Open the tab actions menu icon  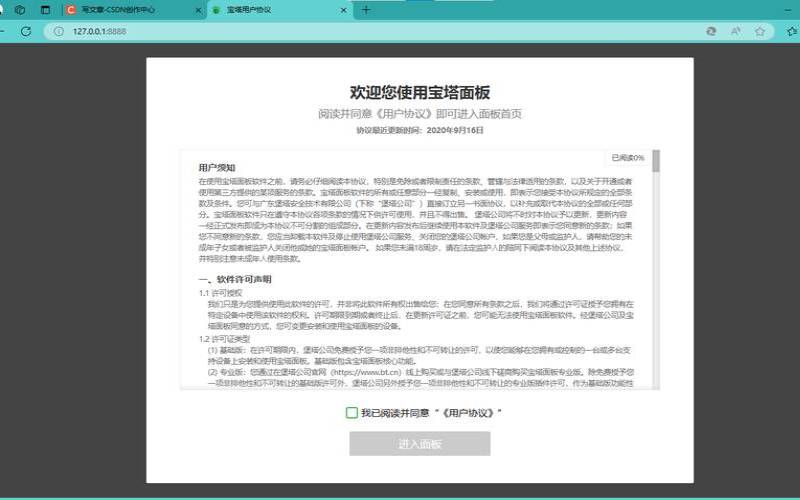(x=45, y=10)
